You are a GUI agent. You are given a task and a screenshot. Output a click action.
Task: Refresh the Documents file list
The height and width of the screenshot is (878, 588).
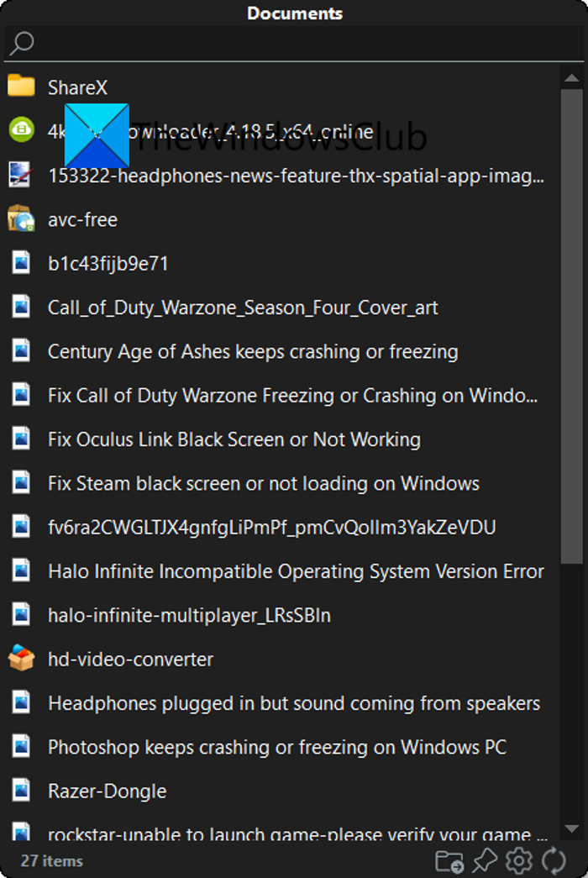[554, 860]
